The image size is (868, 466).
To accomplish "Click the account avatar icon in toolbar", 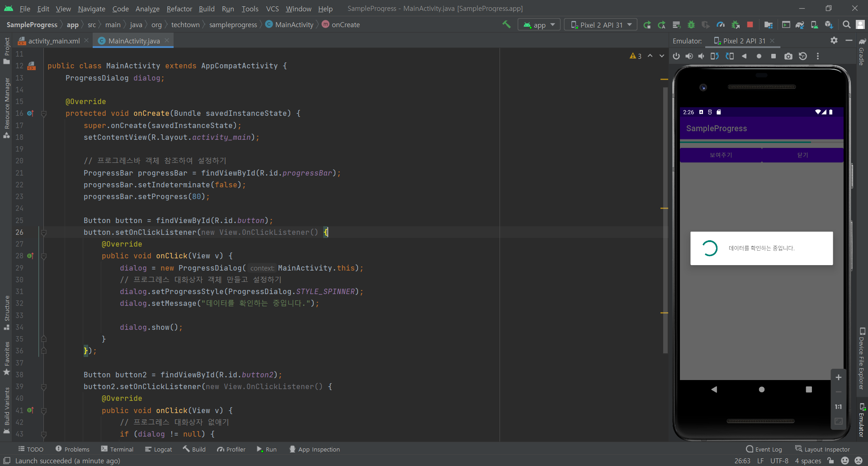I will (860, 24).
